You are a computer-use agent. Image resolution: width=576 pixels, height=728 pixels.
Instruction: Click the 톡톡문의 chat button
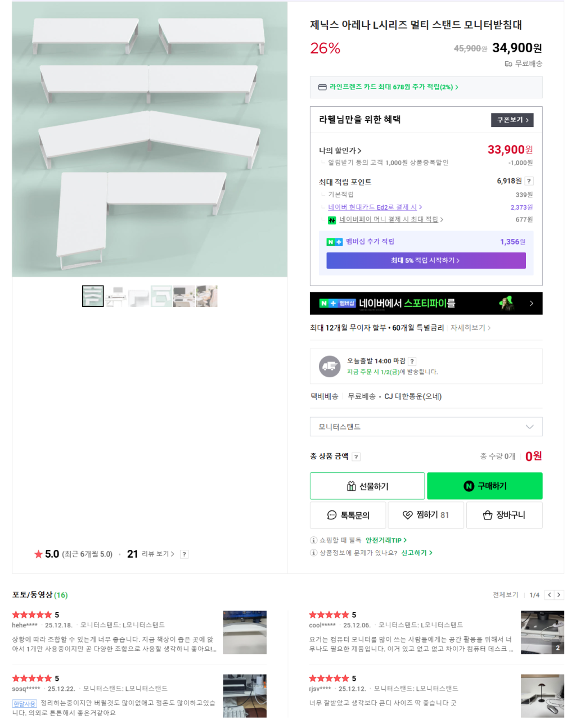[x=348, y=515]
